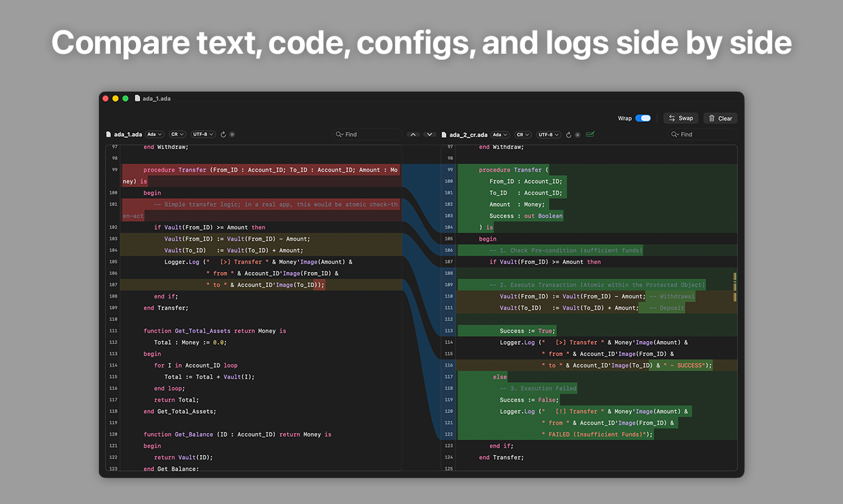Viewport: 843px width, 504px height.
Task: Click the ada_2_cr.ada filename in right pane header
Action: click(x=468, y=134)
